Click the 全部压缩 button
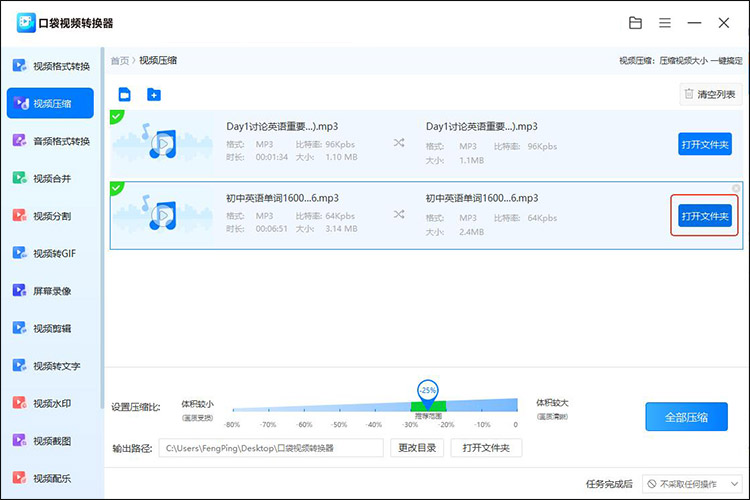Screen dimensions: 750x500 click(x=685, y=415)
